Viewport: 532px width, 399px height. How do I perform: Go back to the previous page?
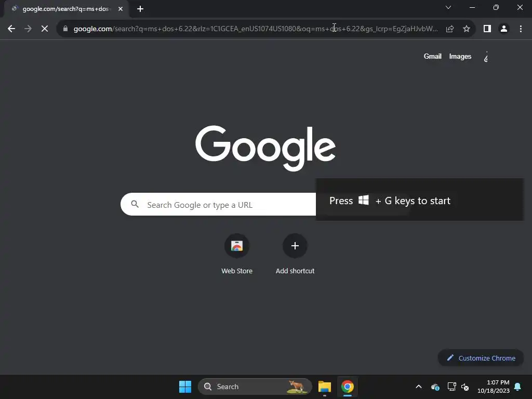point(11,29)
